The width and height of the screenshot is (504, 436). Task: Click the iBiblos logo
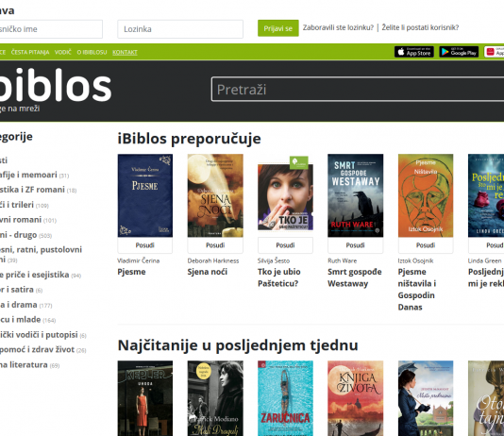56,87
